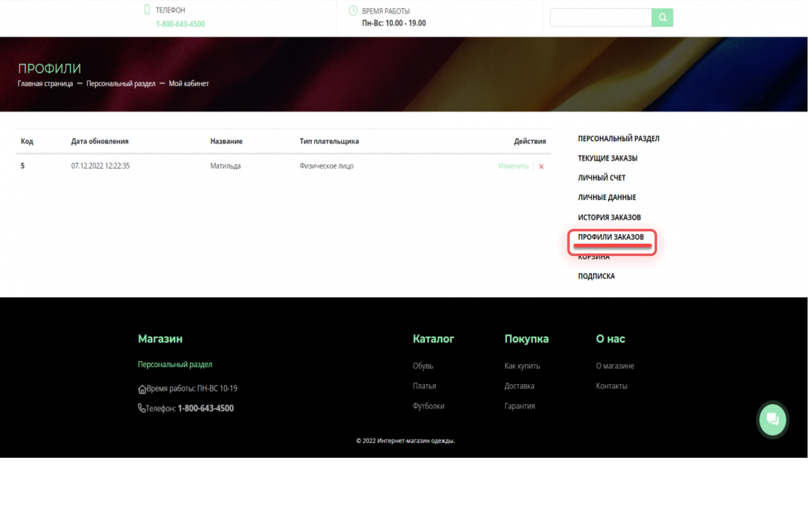Open footer Контакты link
This screenshot has height=513, width=812.
611,386
